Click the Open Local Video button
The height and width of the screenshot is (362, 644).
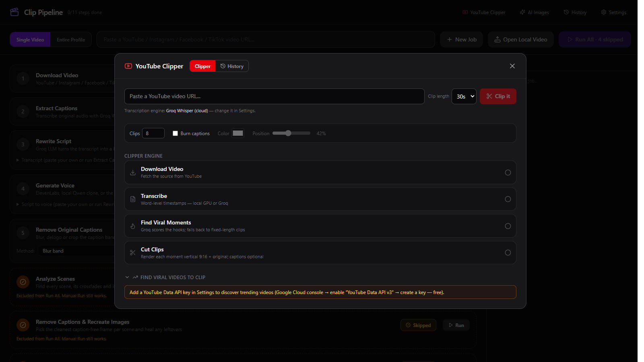click(521, 39)
